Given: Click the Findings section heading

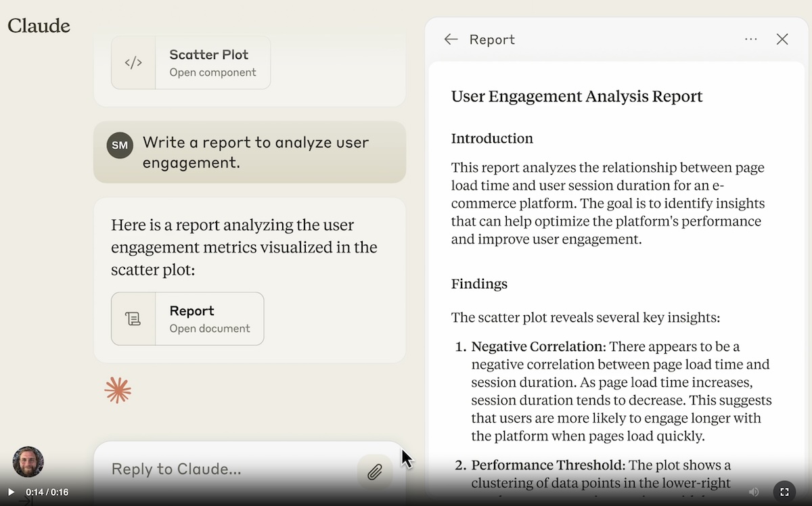Looking at the screenshot, I should [x=479, y=284].
